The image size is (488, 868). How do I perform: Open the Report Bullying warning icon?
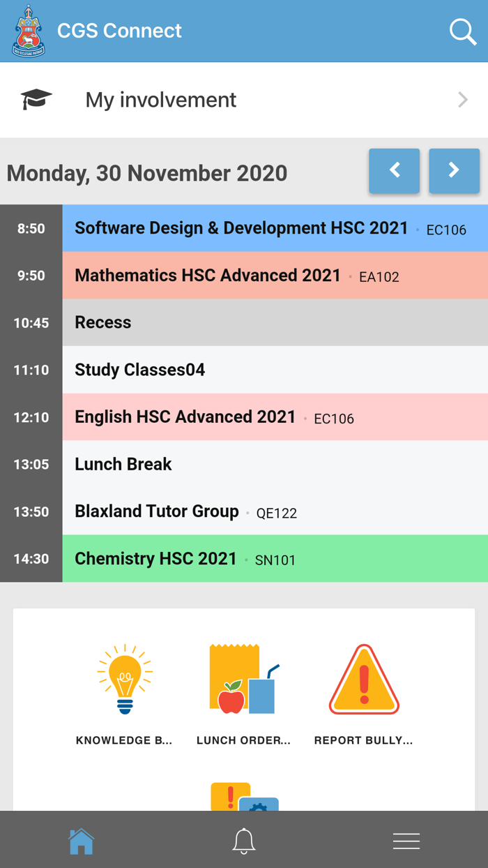[x=363, y=675]
